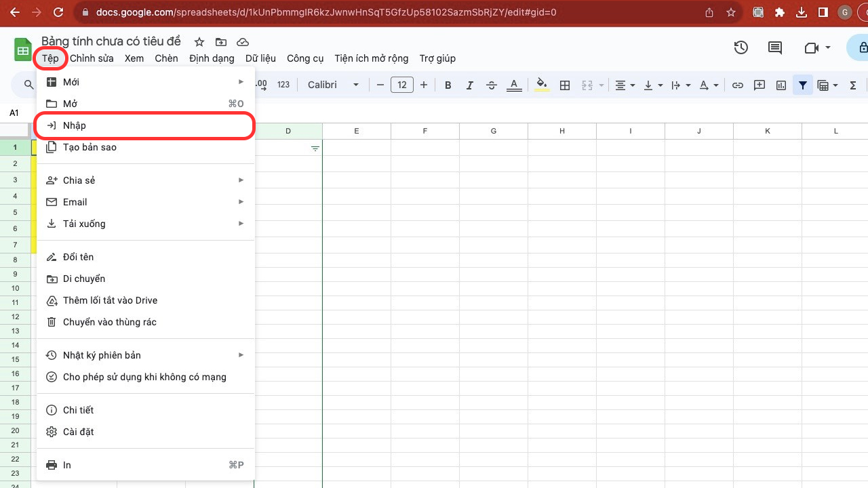Start a Meet call camera icon
Screen dimensions: 868x488
(x=811, y=47)
